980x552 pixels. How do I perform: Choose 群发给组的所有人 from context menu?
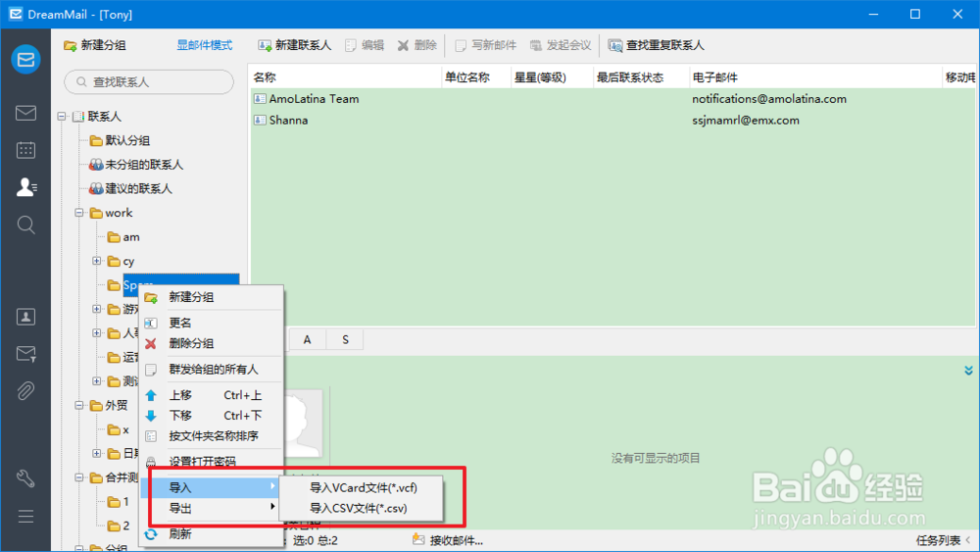tap(212, 370)
